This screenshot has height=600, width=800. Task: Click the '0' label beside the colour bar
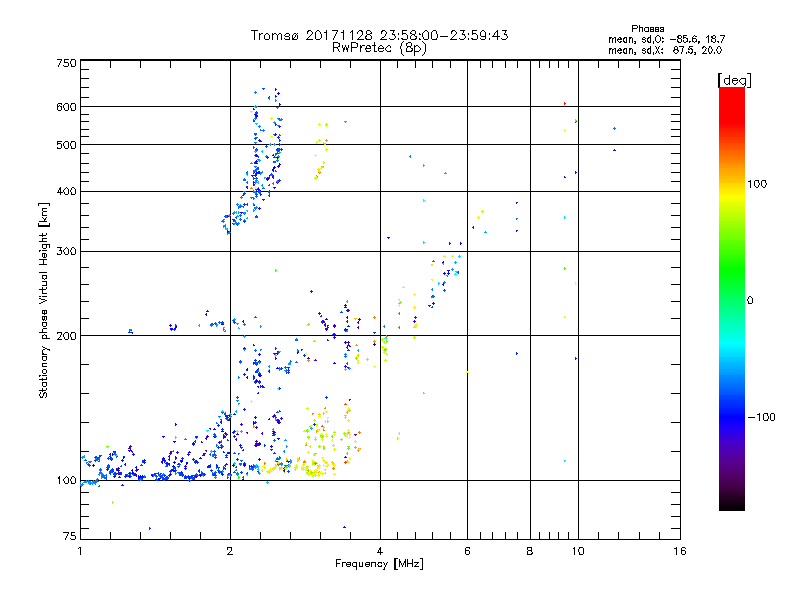[x=750, y=301]
